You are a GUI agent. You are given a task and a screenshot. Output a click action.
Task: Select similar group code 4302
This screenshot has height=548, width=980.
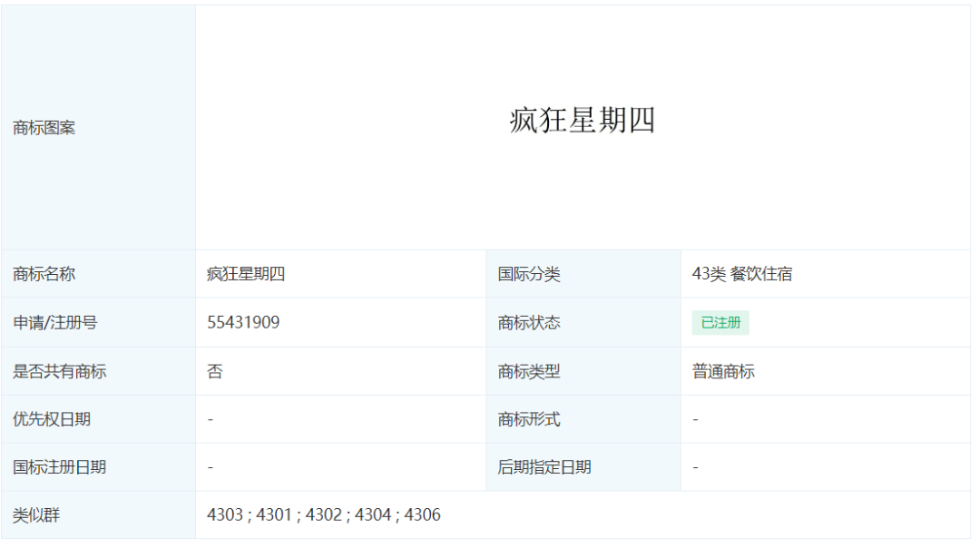[x=324, y=514]
